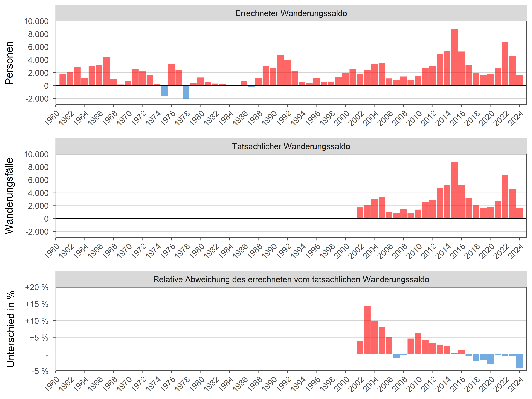Click the blue negative 1978 bar in top chart
The width and height of the screenshot is (532, 399).
(186, 92)
